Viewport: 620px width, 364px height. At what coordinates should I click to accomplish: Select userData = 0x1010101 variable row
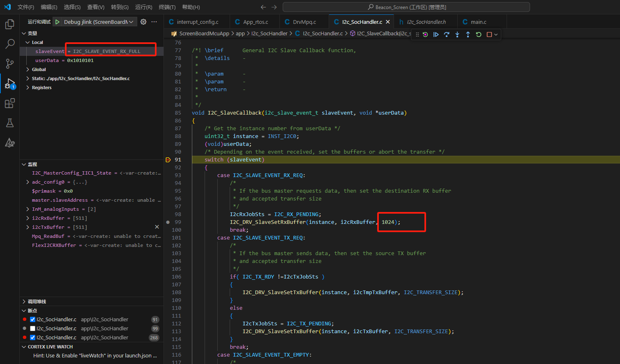pos(92,60)
